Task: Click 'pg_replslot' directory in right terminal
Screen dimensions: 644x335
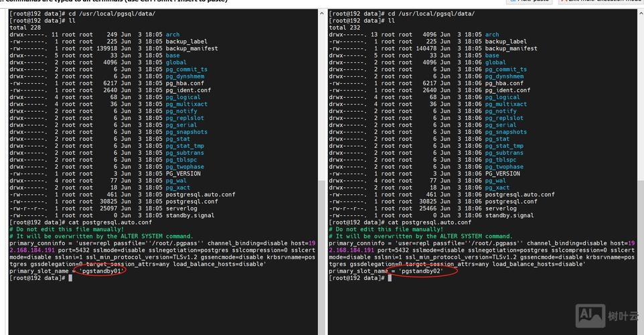Action: [x=505, y=118]
